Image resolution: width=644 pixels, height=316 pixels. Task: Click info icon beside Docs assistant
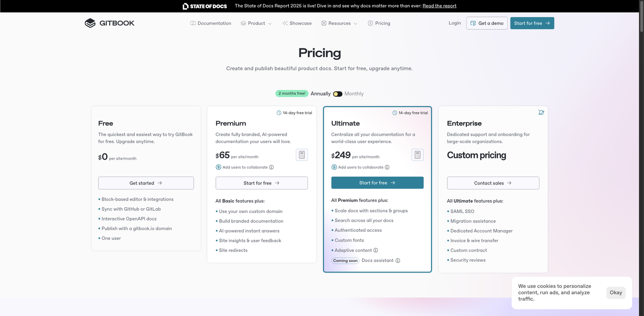coord(398,260)
